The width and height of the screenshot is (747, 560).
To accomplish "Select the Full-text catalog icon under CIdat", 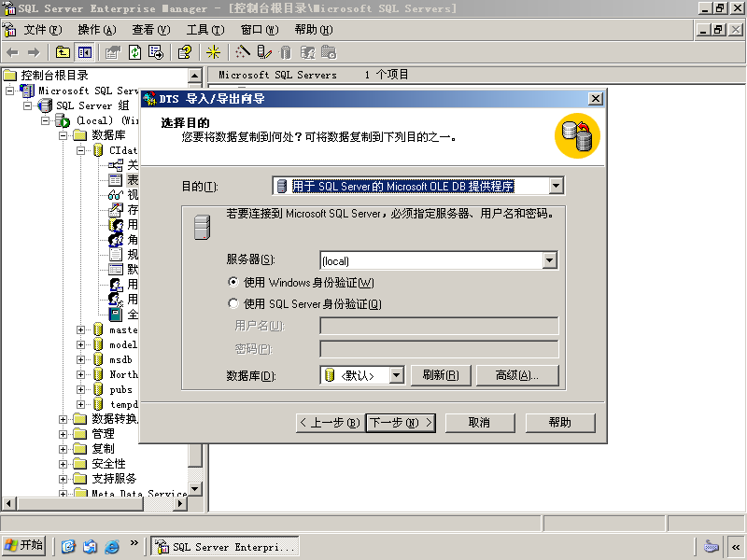I will [x=115, y=315].
